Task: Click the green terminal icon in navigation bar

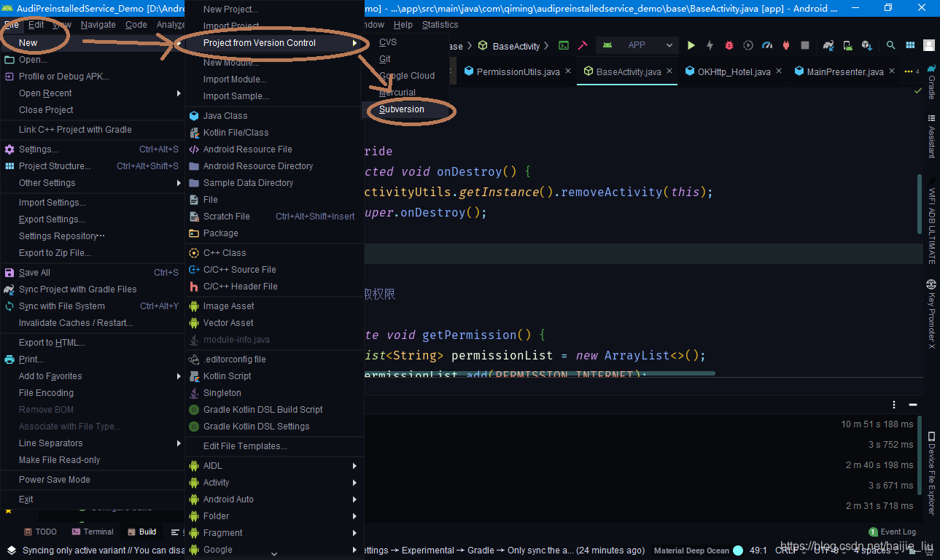Action: tap(564, 45)
